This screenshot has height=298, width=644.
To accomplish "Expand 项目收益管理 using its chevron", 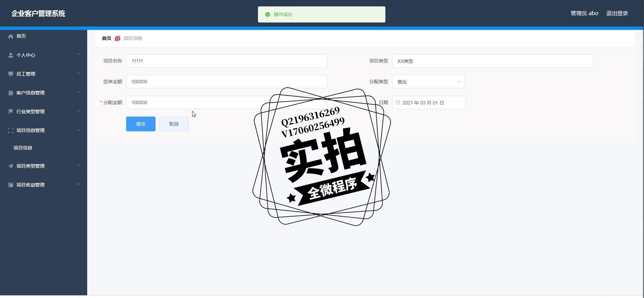I will [78, 184].
